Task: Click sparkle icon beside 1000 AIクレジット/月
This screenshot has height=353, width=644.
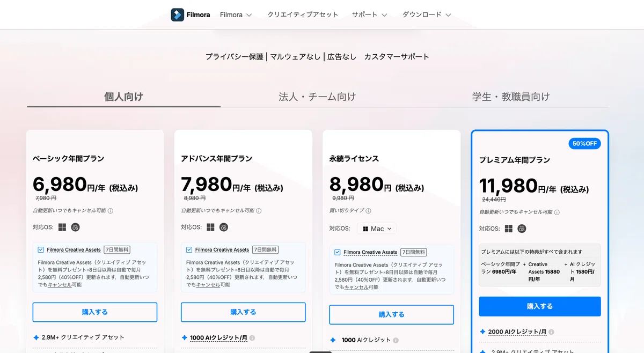Action: (184, 338)
